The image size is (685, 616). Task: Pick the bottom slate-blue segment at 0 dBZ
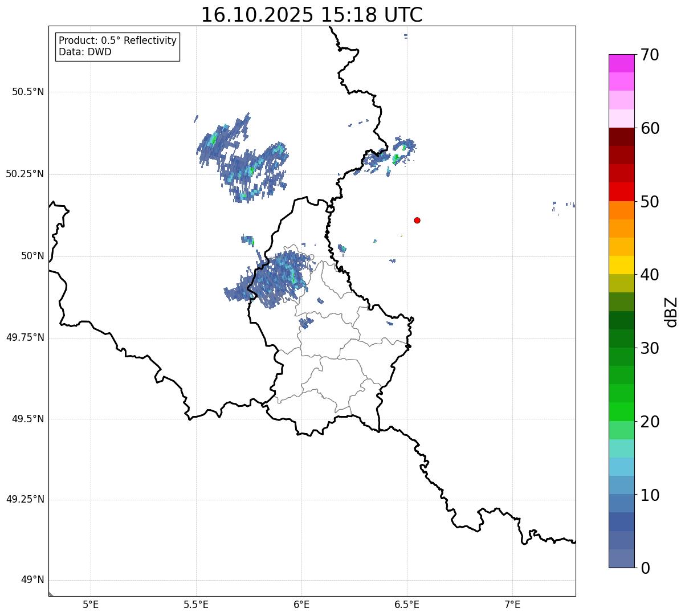point(621,558)
